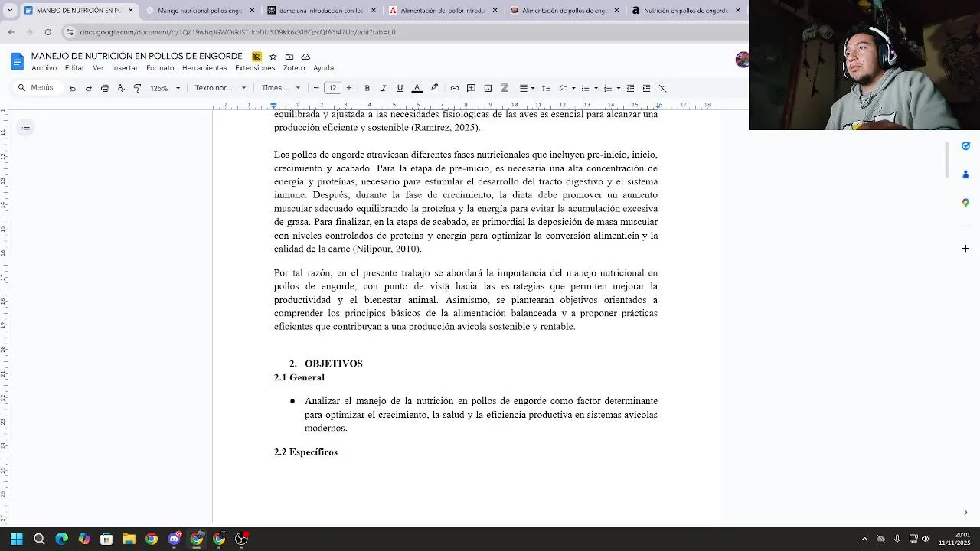Toggle underline formatting

[x=400, y=88]
